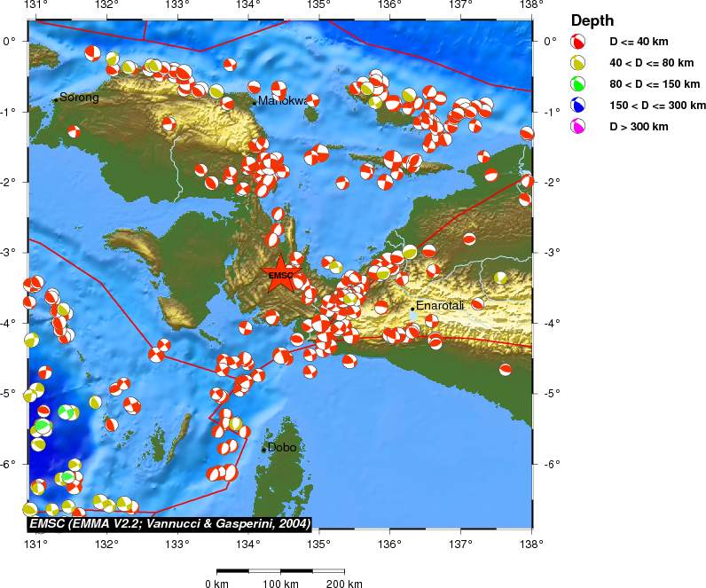
Task: Click the 'D <= 40 km' legend text
Action: coord(639,42)
